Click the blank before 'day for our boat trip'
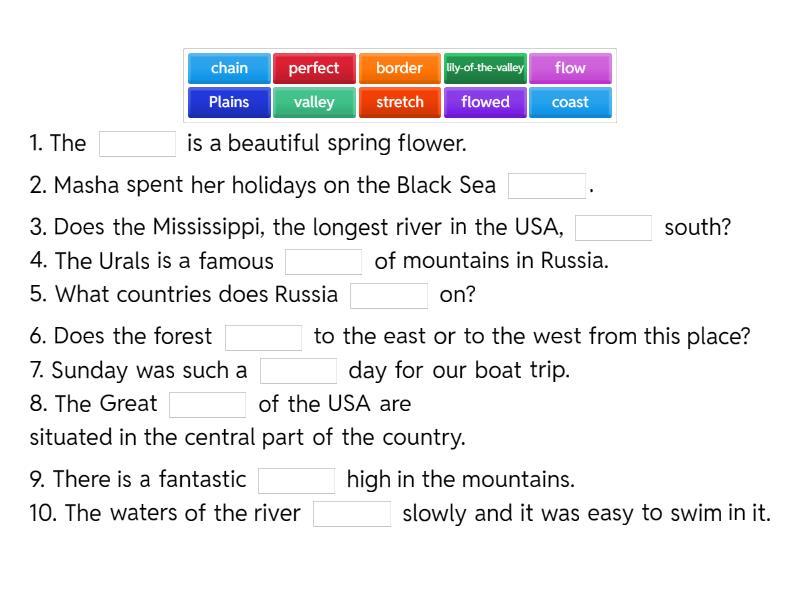The width and height of the screenshot is (800, 600). click(x=298, y=371)
